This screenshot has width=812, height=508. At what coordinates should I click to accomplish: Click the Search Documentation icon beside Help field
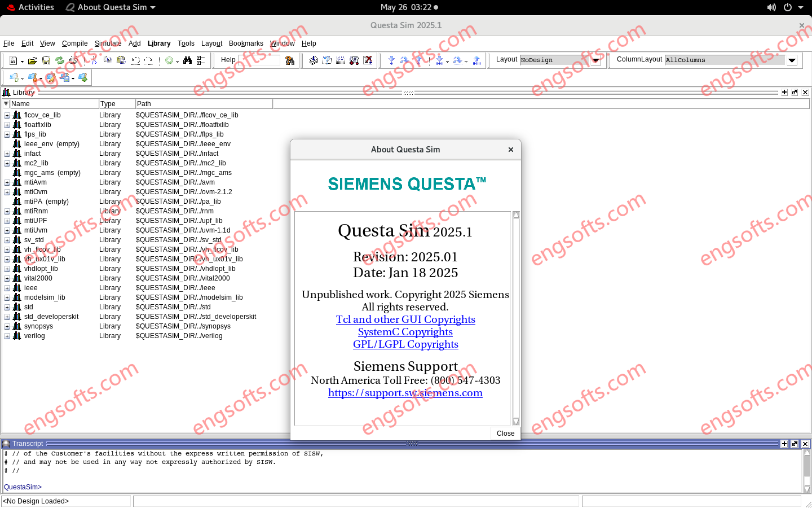coord(290,60)
